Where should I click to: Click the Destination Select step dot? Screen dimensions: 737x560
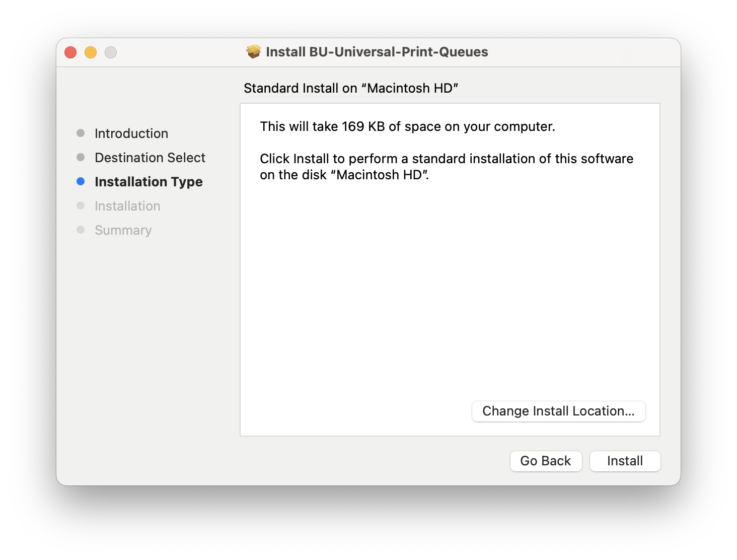pos(81,157)
